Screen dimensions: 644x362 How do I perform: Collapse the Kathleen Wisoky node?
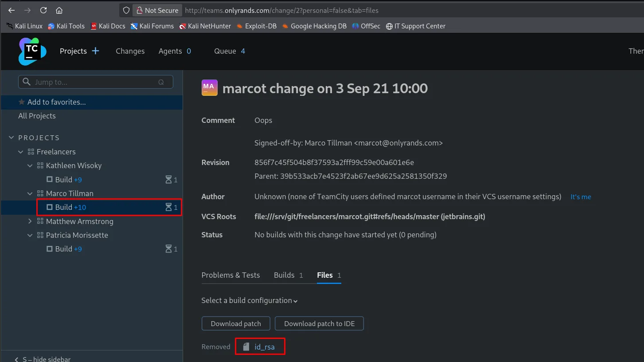pyautogui.click(x=30, y=165)
